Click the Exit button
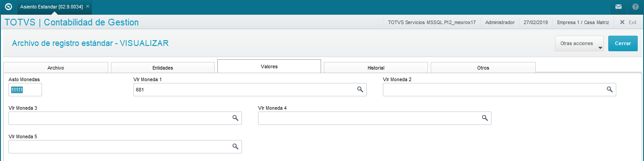Screen dimensions: 644x161 [628, 22]
